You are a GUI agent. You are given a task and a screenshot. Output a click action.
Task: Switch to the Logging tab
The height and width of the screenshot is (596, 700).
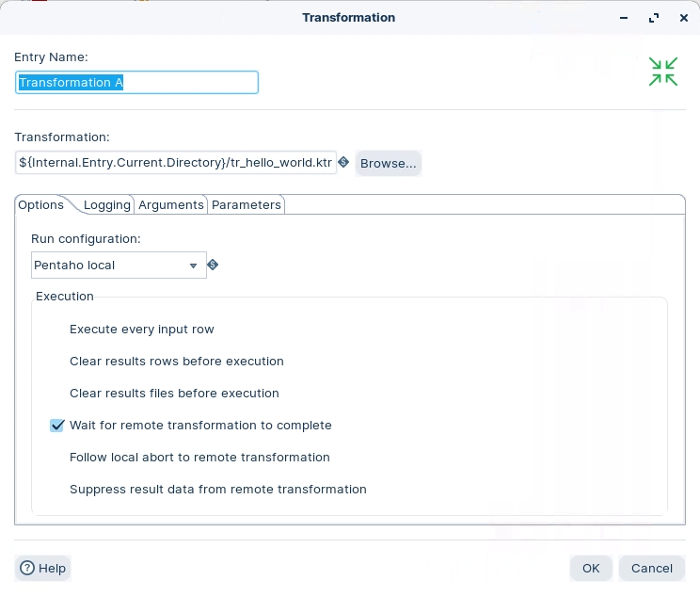pos(106,205)
